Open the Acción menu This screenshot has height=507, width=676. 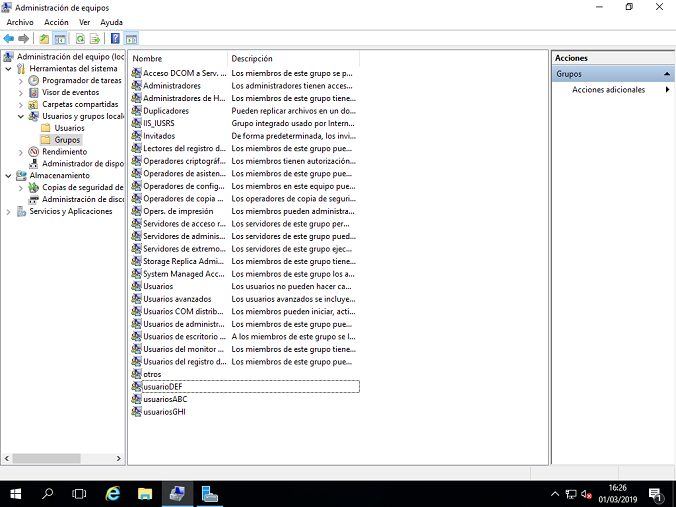coord(56,22)
